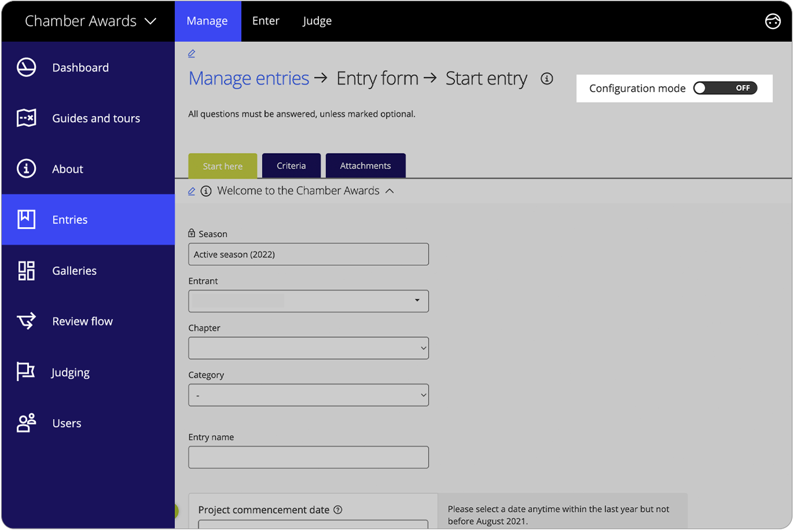Viewport: 793px width, 532px height.
Task: Follow the Manage entries breadcrumb link
Action: (248, 78)
